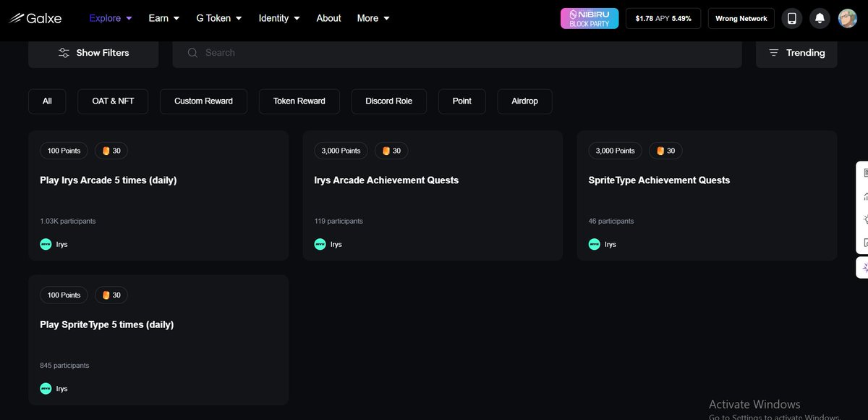Click the purple sparkle side widget
868x420 pixels.
(864, 267)
